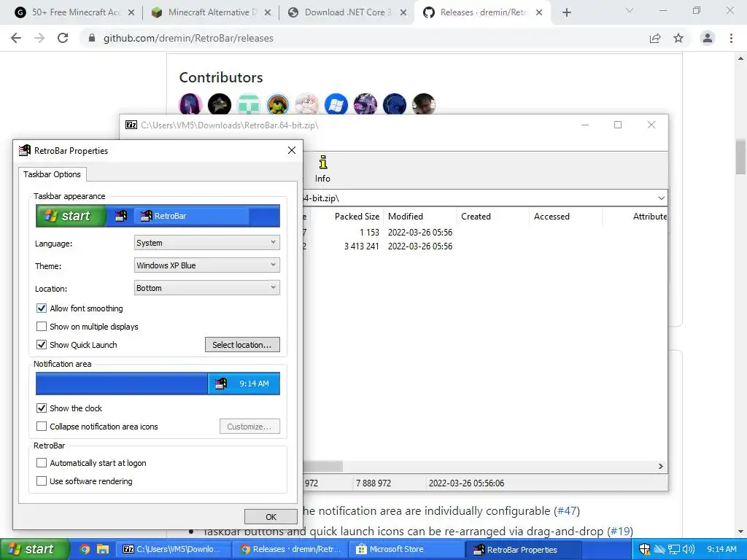Click the volume speaker tray icon
The image size is (747, 560).
pos(689,549)
